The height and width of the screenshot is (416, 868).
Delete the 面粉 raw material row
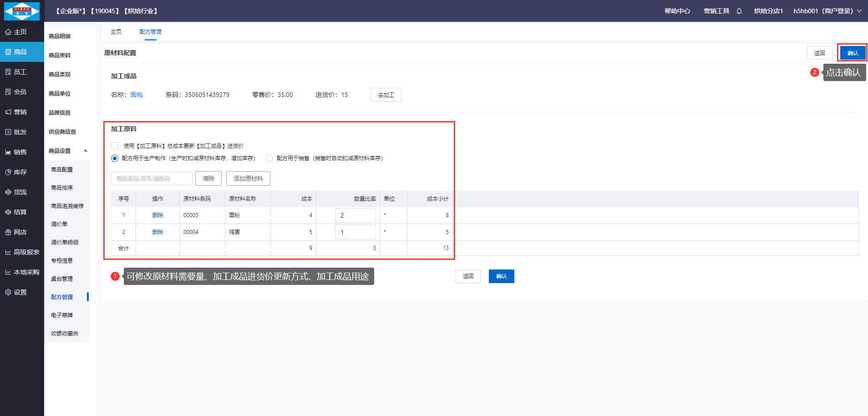[x=157, y=215]
